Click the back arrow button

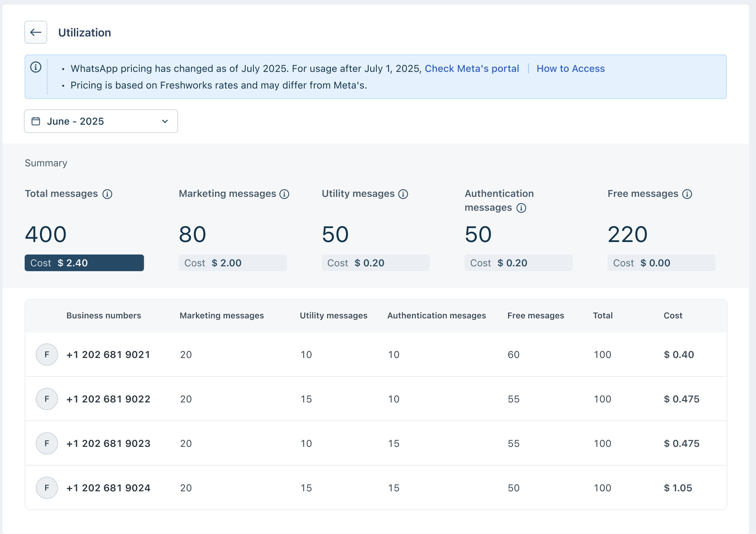36,32
